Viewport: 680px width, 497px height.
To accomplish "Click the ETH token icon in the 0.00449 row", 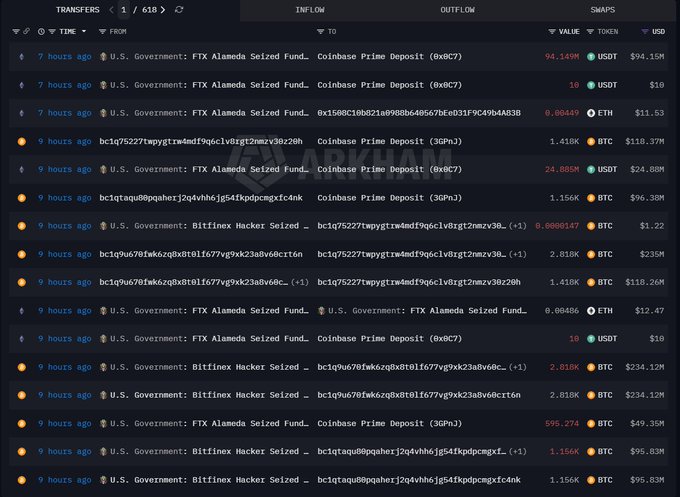I will click(591, 113).
